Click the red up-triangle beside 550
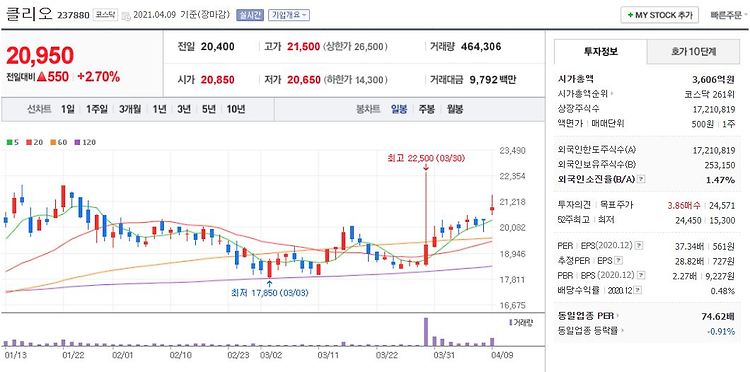This screenshot has height=372, width=750. coord(42,77)
